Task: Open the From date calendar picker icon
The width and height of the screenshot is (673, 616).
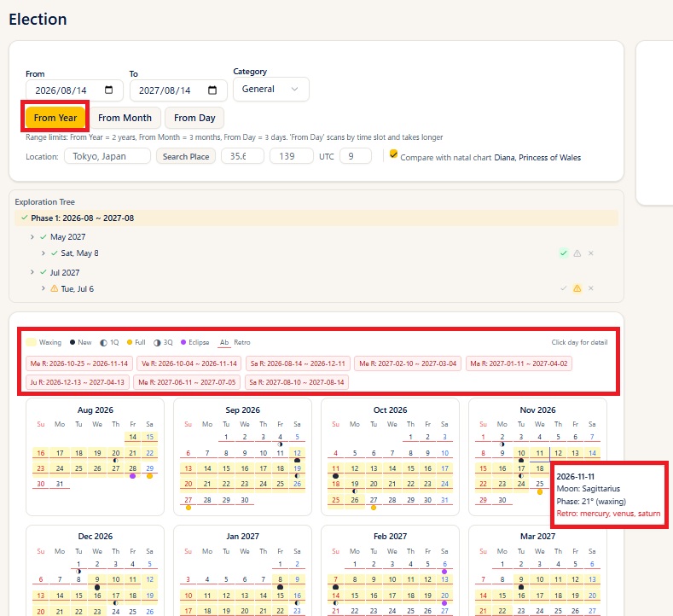Action: click(108, 90)
